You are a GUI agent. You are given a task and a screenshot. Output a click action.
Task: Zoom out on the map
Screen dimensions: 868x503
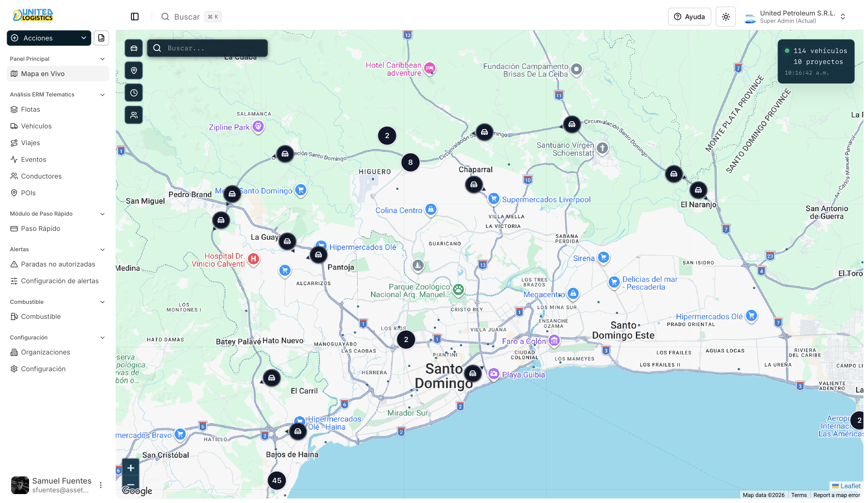coord(131,484)
